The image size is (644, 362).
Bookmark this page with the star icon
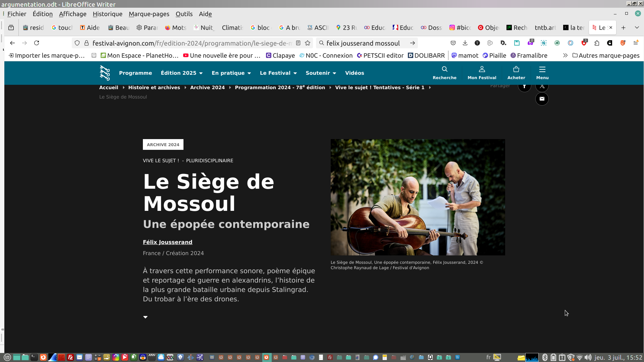coord(308,43)
